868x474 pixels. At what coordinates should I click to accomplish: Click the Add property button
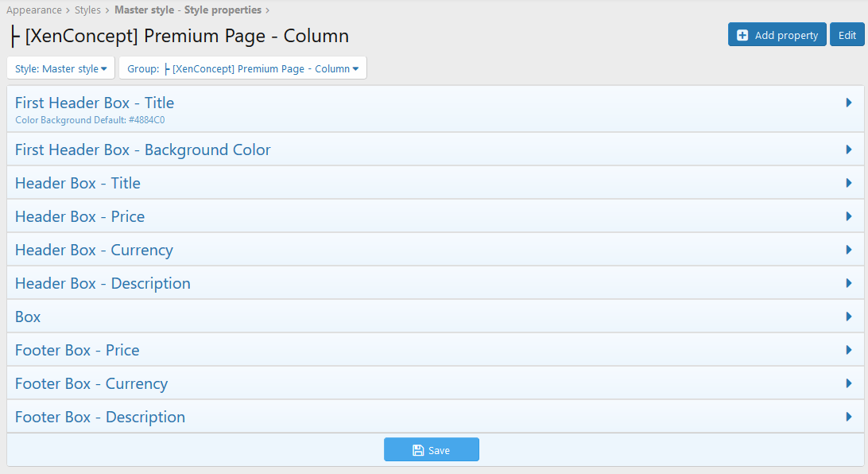point(777,35)
